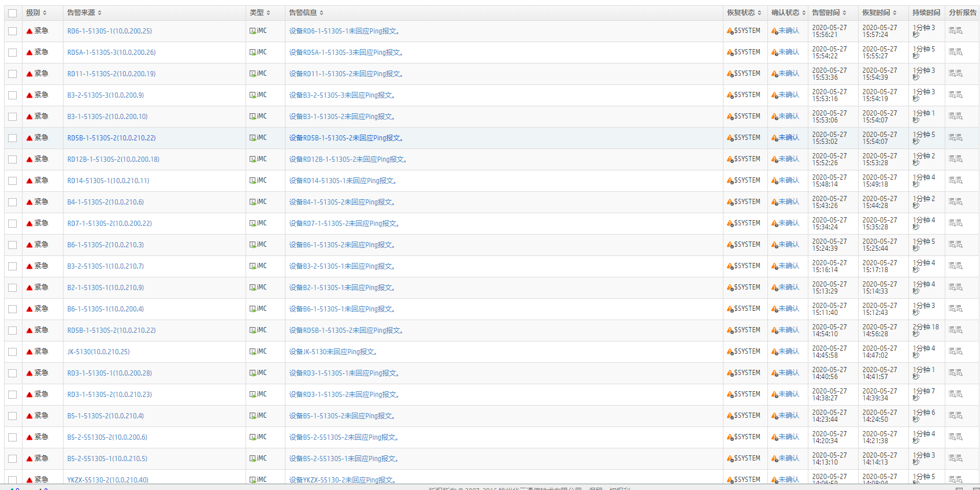This screenshot has height=490, width=980.
Task: Click $SYSTEM text in B6-1-5130S-1(10.0.200.4) row
Action: [747, 309]
